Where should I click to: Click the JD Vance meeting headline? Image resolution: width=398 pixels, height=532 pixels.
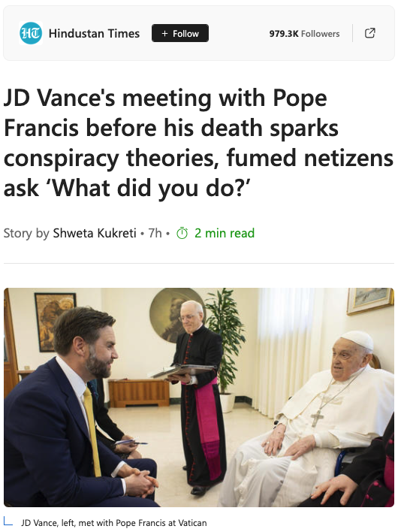click(x=198, y=143)
